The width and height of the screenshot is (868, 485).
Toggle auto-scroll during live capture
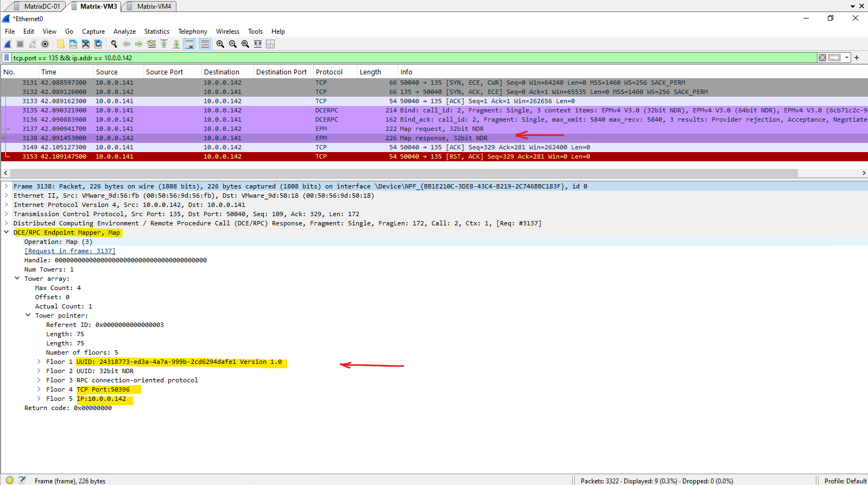[189, 44]
